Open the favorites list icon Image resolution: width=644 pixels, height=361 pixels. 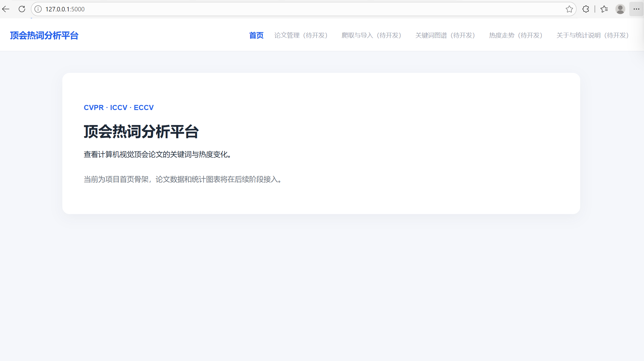[604, 9]
